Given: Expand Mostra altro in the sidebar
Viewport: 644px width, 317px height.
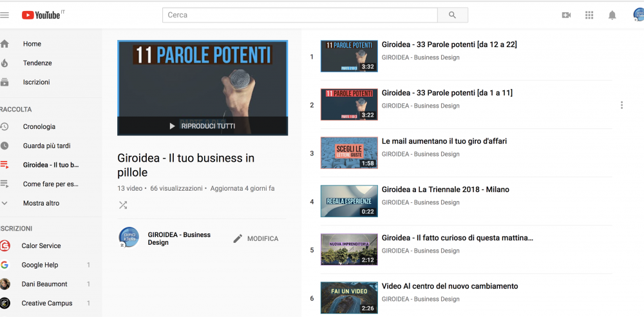Looking at the screenshot, I should [41, 203].
